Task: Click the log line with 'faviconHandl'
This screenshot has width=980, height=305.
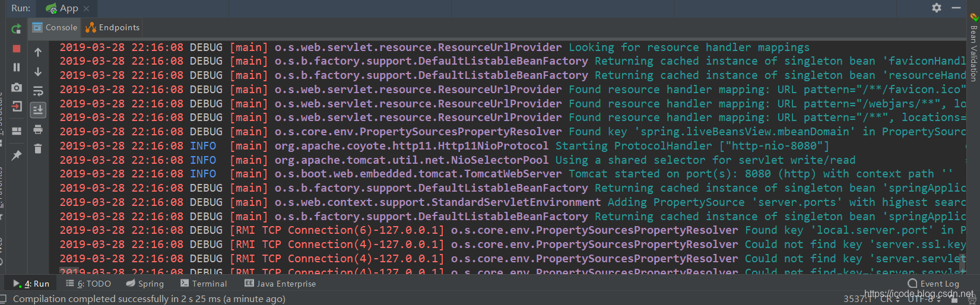Action: pyautogui.click(x=513, y=61)
